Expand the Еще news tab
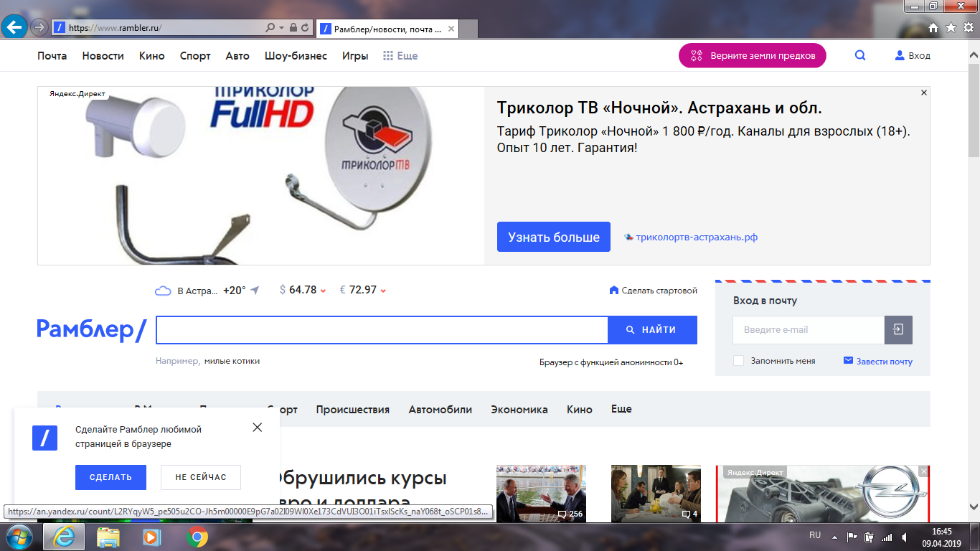The image size is (980, 551). click(x=621, y=409)
